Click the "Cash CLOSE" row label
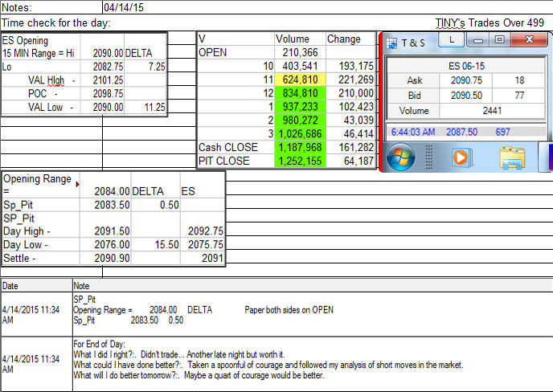 click(x=228, y=147)
